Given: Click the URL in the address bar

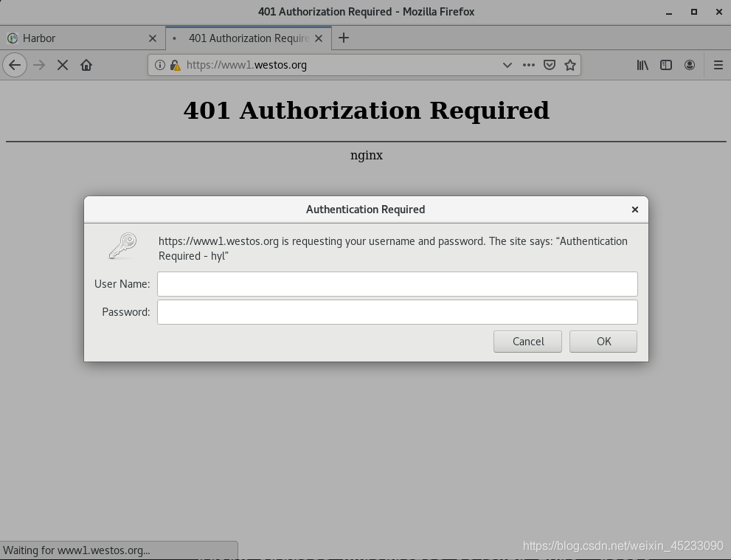Looking at the screenshot, I should pos(246,65).
